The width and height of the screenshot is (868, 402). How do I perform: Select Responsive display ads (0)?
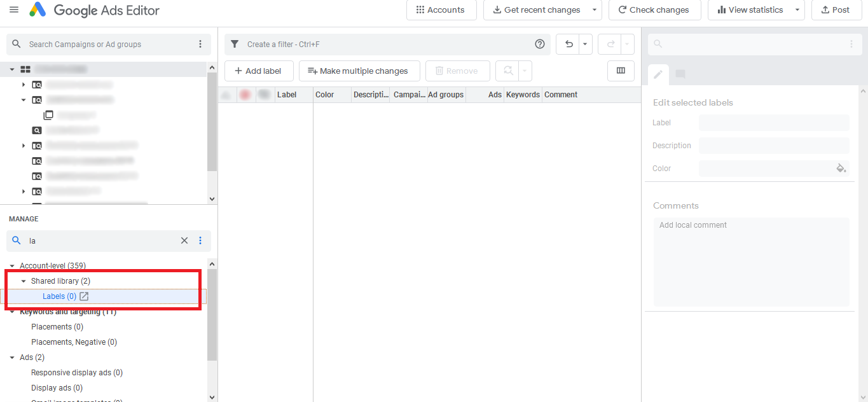pos(77,373)
